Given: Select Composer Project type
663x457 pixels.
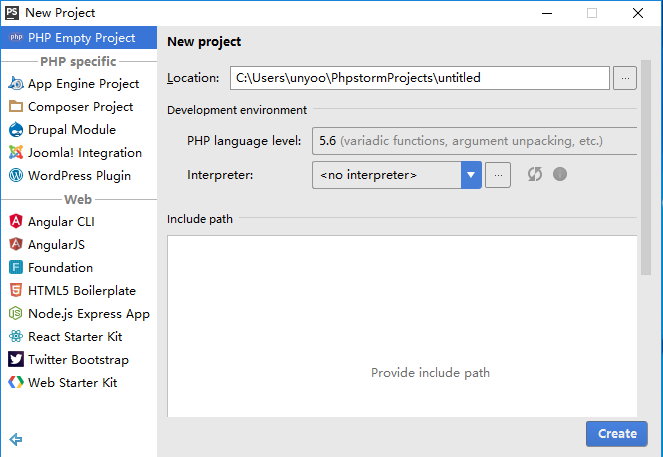Looking at the screenshot, I should point(79,107).
